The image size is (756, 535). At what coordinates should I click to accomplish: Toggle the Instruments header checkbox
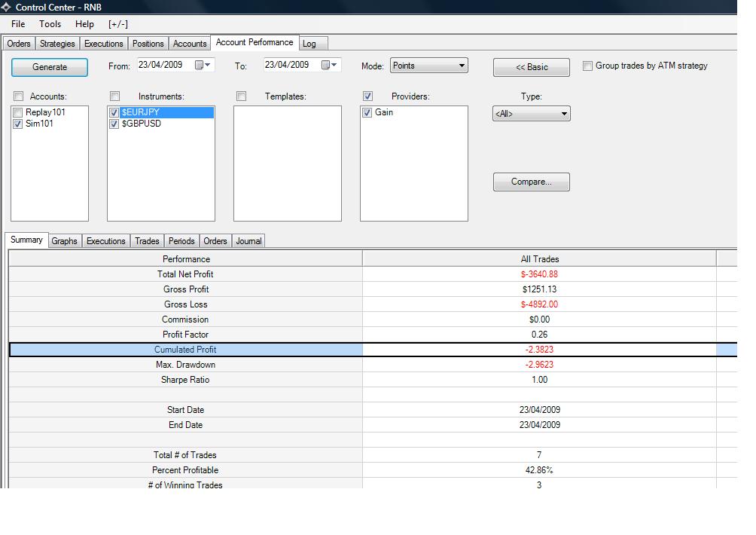click(114, 96)
